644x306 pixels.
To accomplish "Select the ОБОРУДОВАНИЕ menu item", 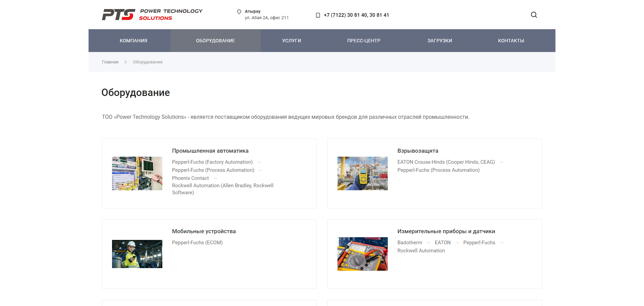I will pyautogui.click(x=215, y=41).
